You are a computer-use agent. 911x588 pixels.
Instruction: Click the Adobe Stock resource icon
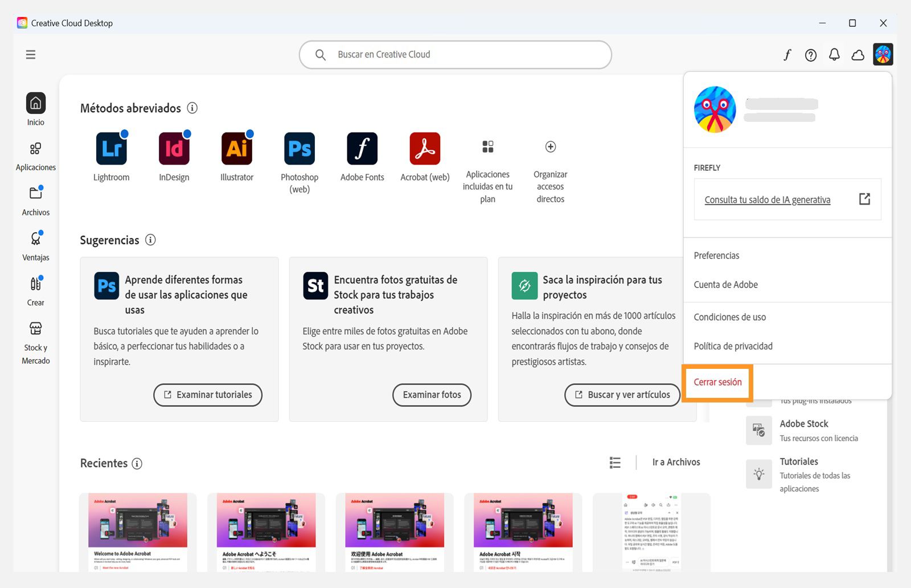coord(758,430)
